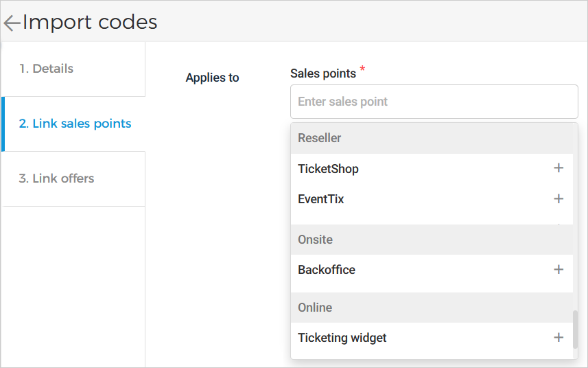Go back using the arrow beside Import codes
Image resolution: width=588 pixels, height=368 pixels.
click(12, 23)
